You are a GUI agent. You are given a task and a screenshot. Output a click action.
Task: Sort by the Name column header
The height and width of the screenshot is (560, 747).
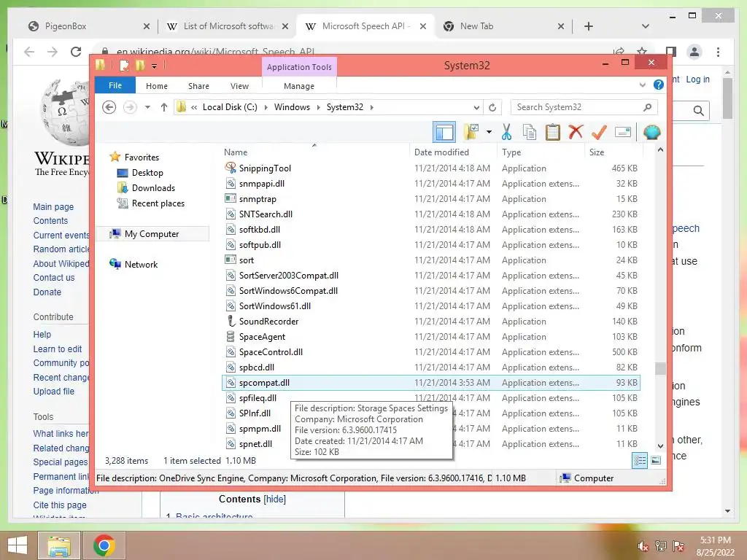(236, 152)
